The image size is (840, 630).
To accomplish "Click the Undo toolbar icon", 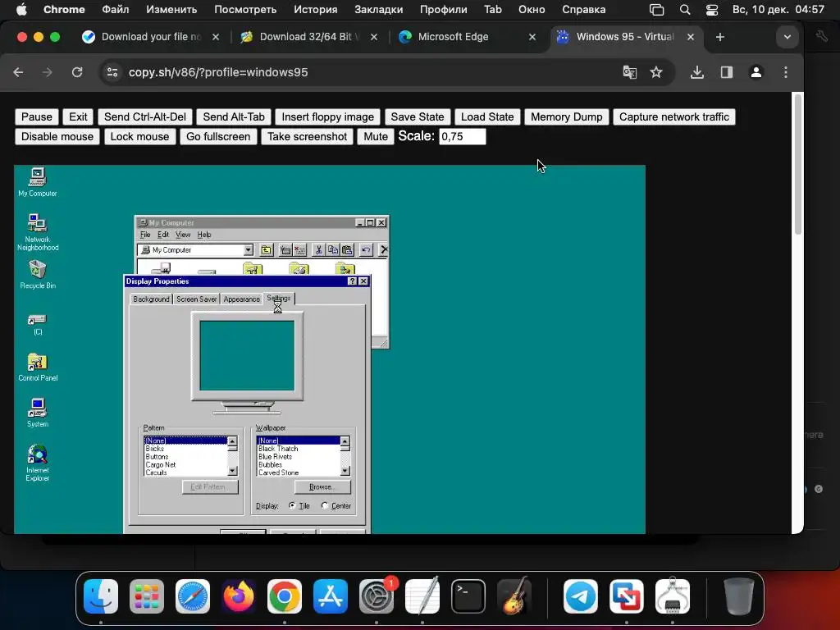I will pyautogui.click(x=366, y=250).
